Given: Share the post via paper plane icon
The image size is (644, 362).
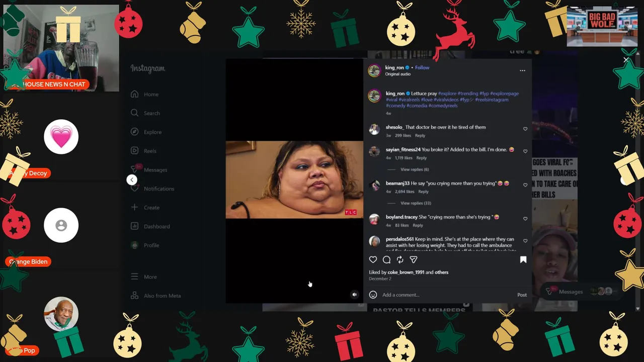Looking at the screenshot, I should point(414,260).
